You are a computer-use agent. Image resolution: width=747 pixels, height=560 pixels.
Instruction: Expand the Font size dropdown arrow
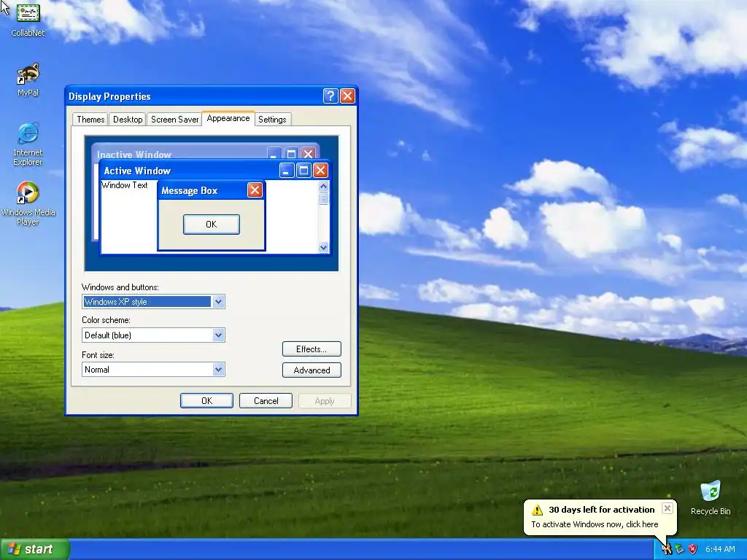(218, 370)
